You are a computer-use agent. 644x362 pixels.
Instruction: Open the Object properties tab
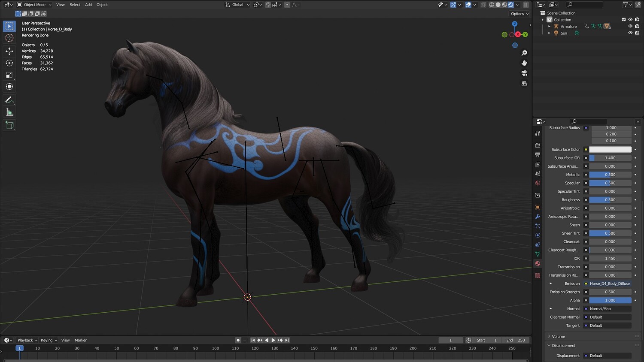point(538,207)
